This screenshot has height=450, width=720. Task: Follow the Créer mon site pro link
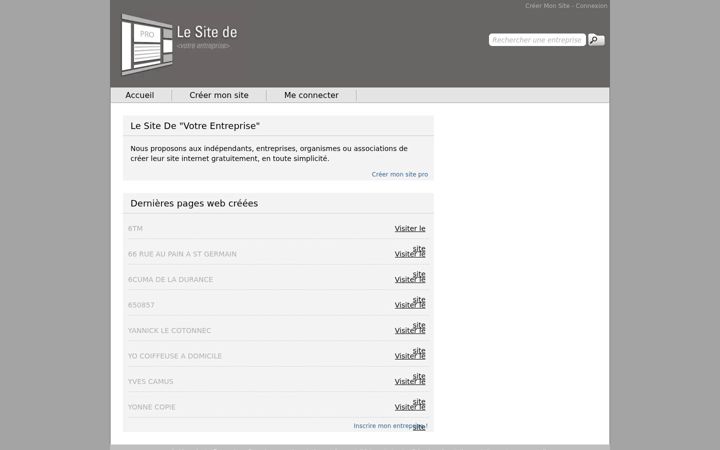pos(400,174)
